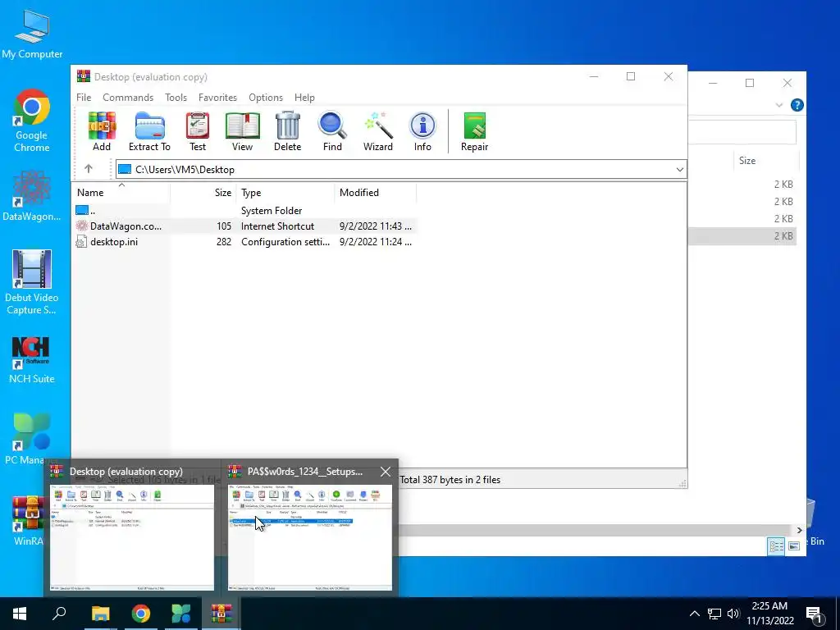Click the blue help icon in Explorer window

pyautogui.click(x=797, y=105)
